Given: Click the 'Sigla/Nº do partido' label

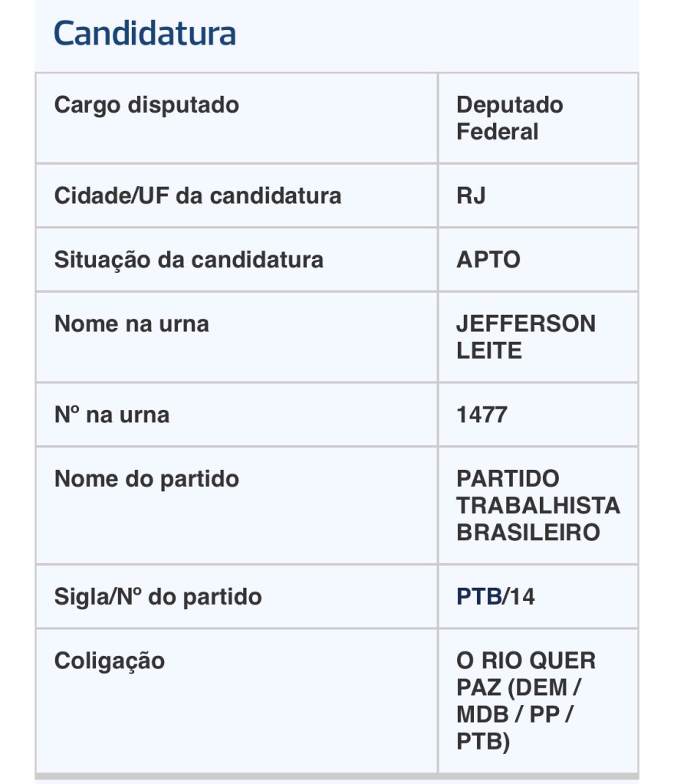Looking at the screenshot, I should pyautogui.click(x=158, y=596).
